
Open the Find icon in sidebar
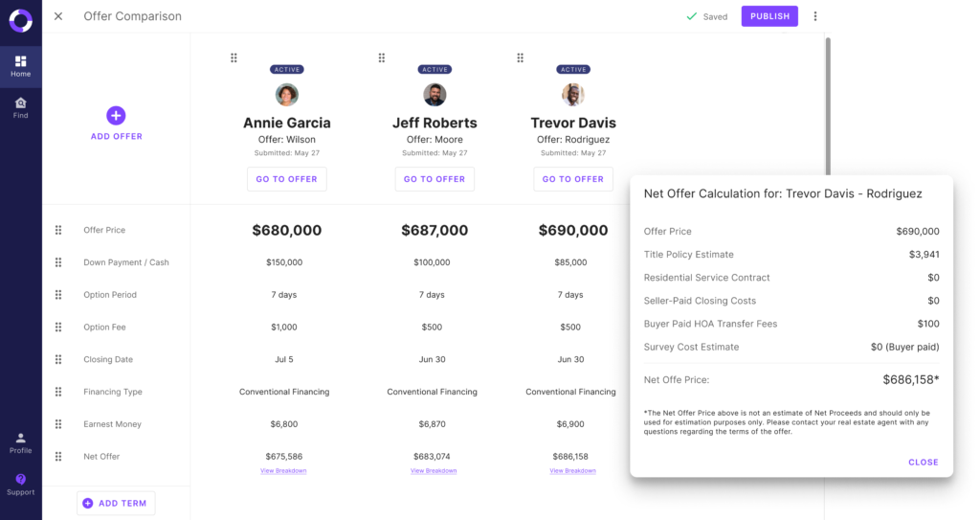point(20,103)
